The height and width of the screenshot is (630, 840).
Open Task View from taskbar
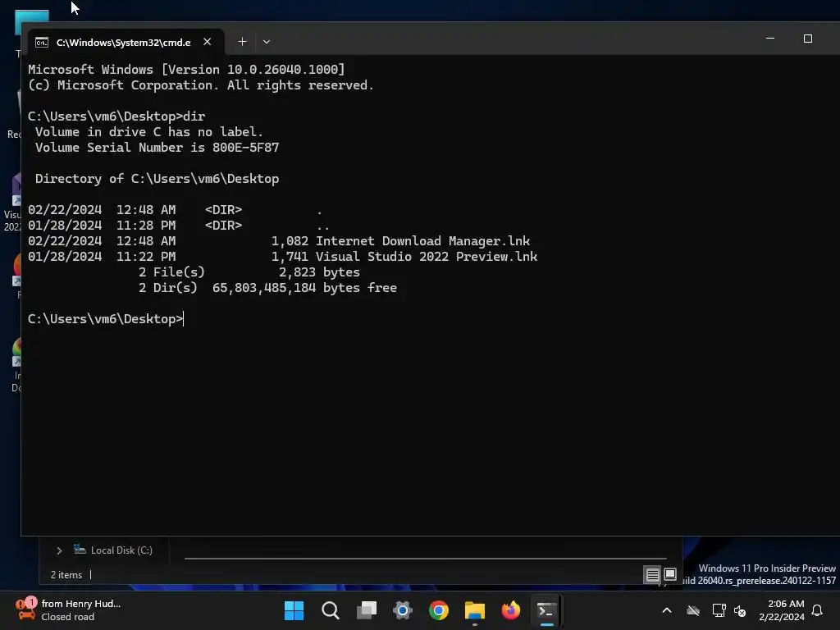367,610
